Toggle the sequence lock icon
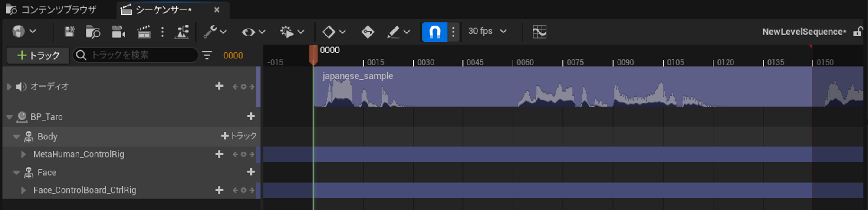868x210 pixels. click(x=857, y=32)
